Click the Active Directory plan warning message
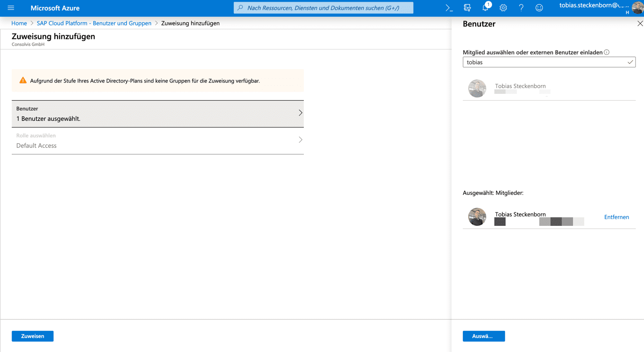644x352 pixels. [145, 81]
